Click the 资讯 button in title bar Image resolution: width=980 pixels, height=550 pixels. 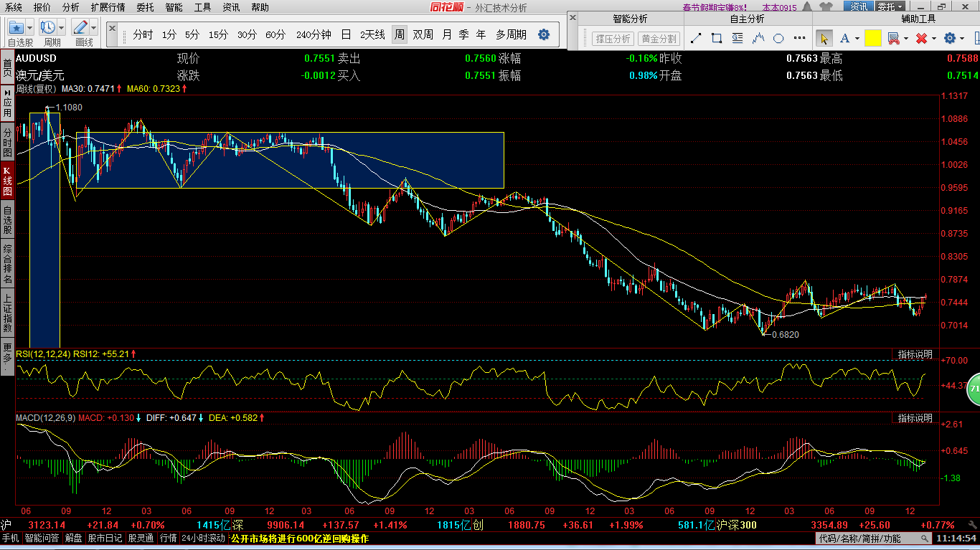(x=858, y=6)
